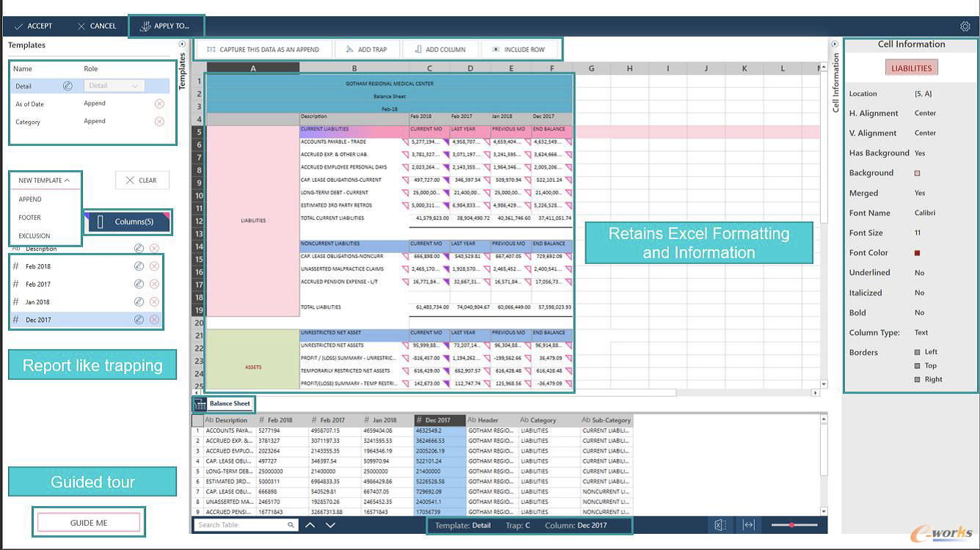Remove the Jan 2018 column
This screenshot has width=980, height=550.
tap(154, 302)
